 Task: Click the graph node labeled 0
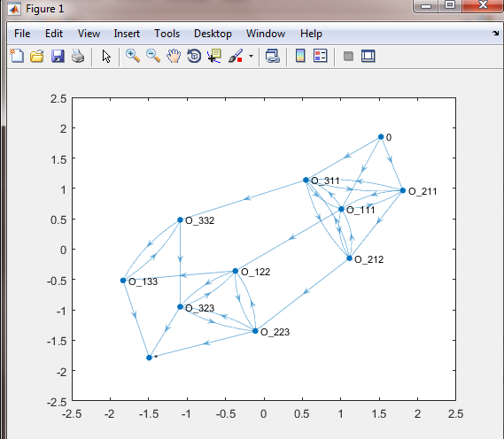381,137
